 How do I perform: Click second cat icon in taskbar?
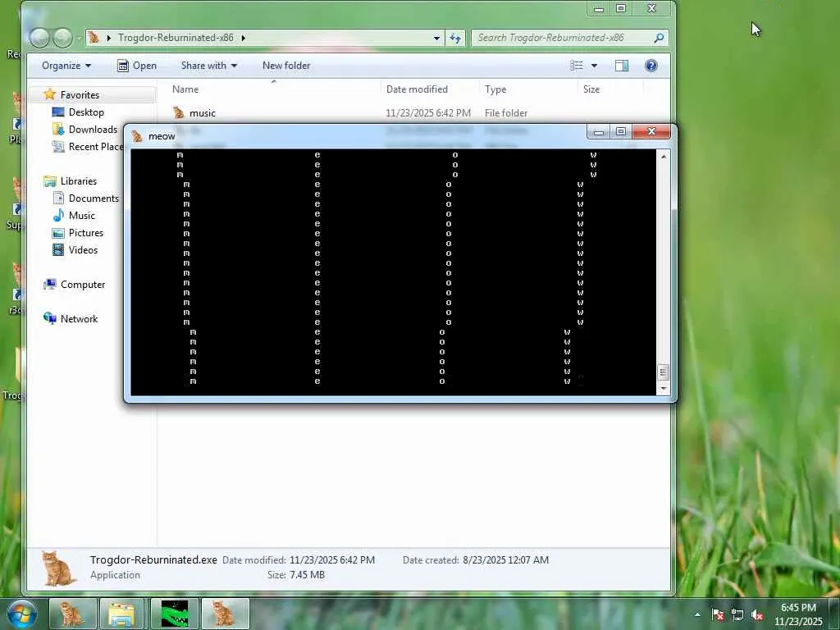225,614
